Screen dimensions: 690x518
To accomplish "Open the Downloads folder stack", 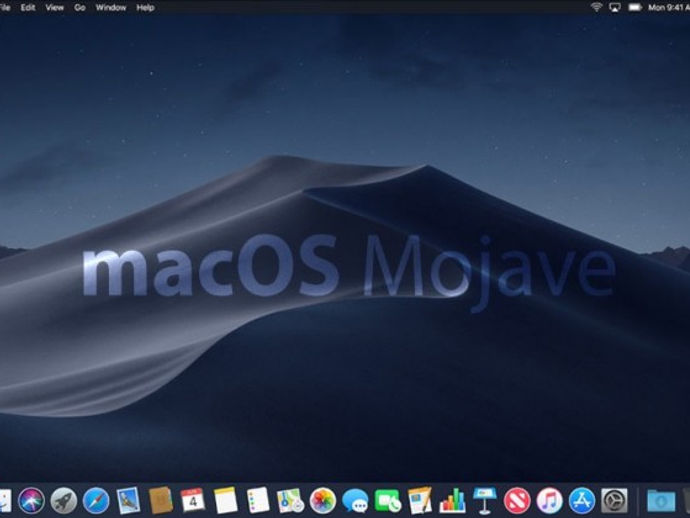I will click(661, 501).
